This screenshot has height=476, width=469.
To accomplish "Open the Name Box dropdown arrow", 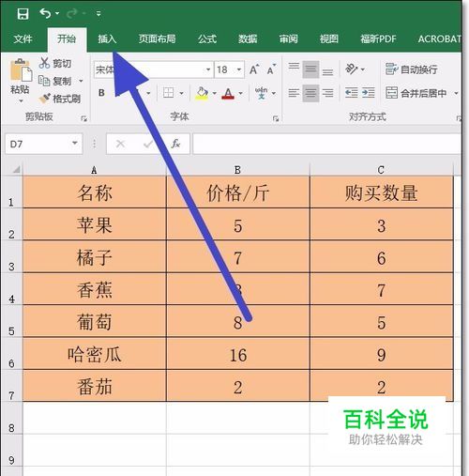I will 75,144.
